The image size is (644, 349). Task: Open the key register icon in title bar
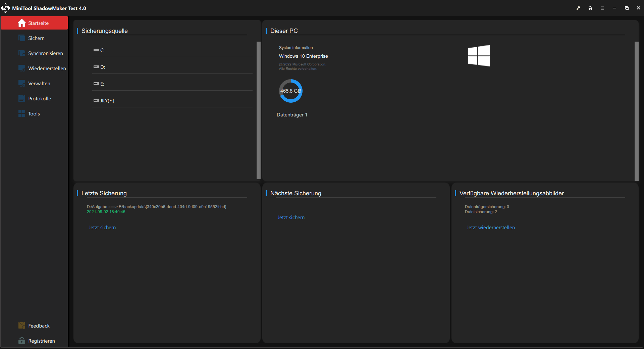tap(578, 8)
